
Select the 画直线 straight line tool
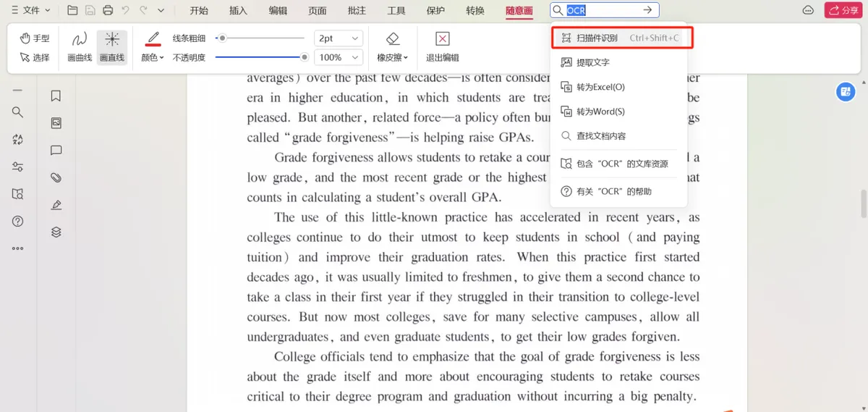tap(112, 47)
